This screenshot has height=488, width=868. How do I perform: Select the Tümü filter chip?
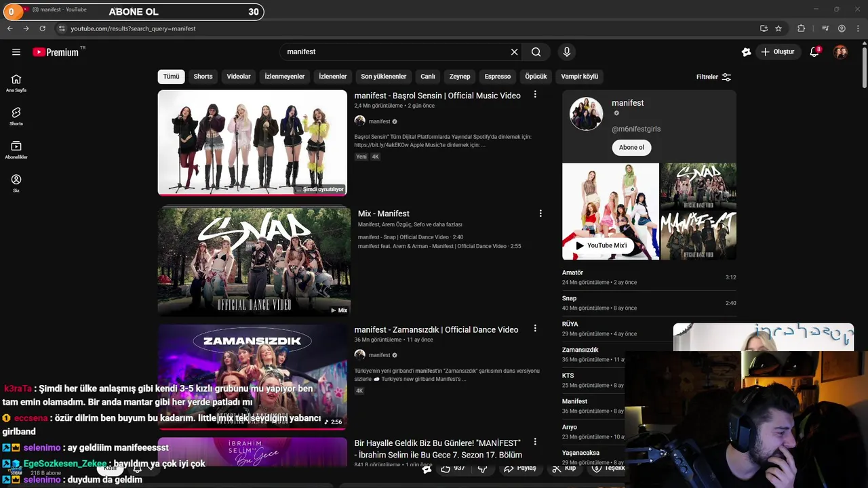click(171, 77)
